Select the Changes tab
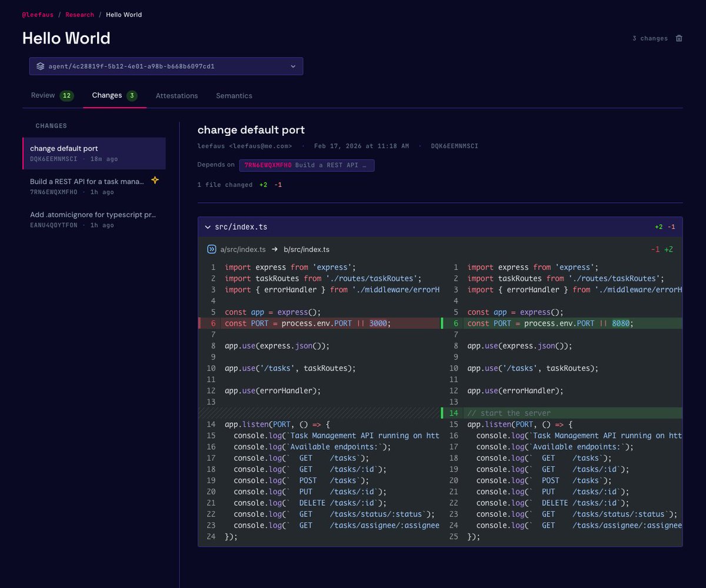Screen dimensions: 706x588 tap(115, 95)
